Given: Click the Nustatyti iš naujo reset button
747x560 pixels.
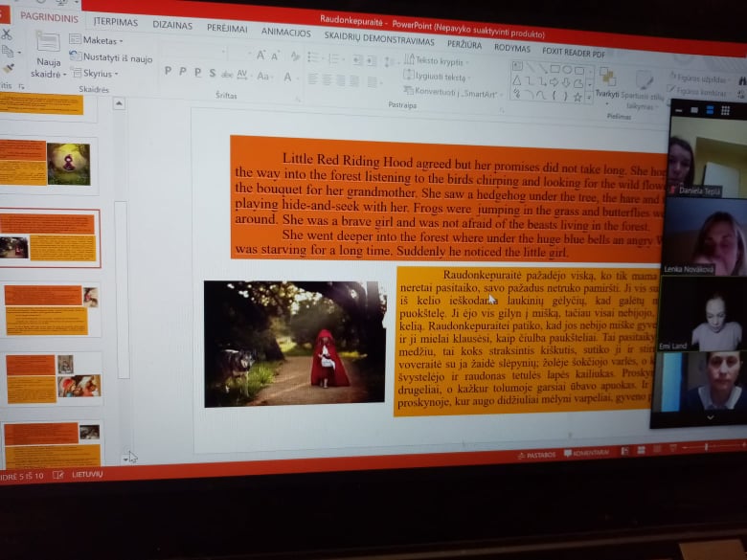Looking at the screenshot, I should [x=111, y=57].
